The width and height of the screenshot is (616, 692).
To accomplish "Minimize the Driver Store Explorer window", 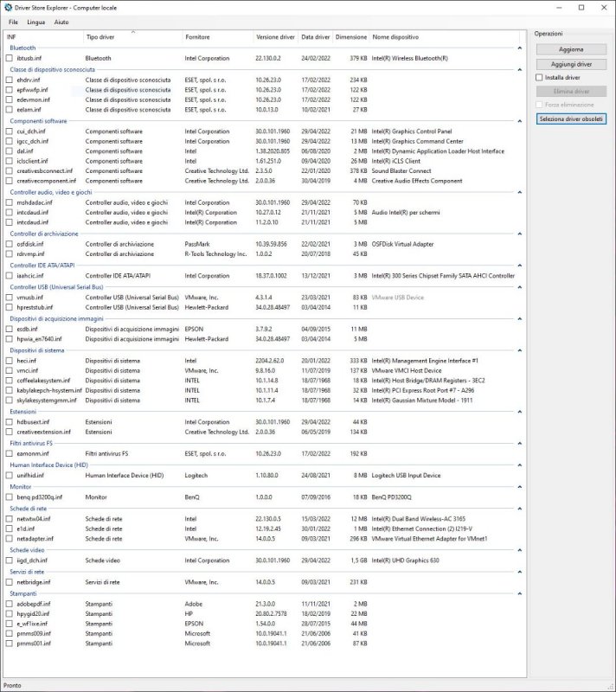I will [x=559, y=8].
